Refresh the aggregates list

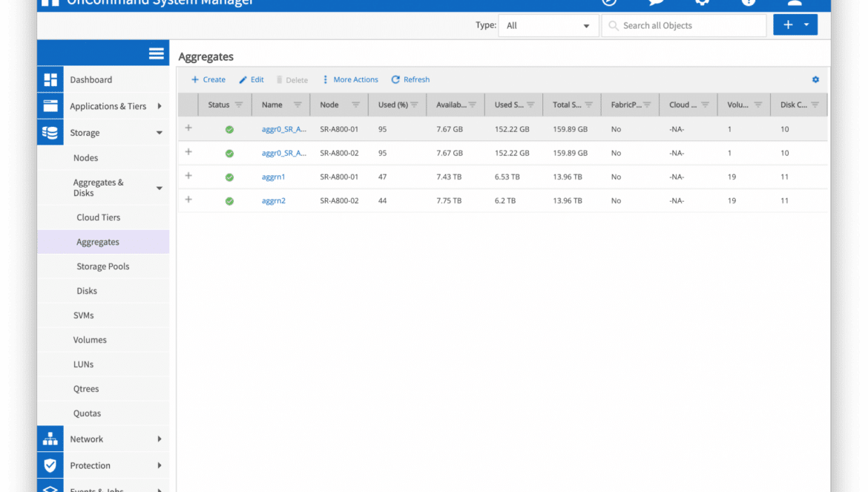410,79
